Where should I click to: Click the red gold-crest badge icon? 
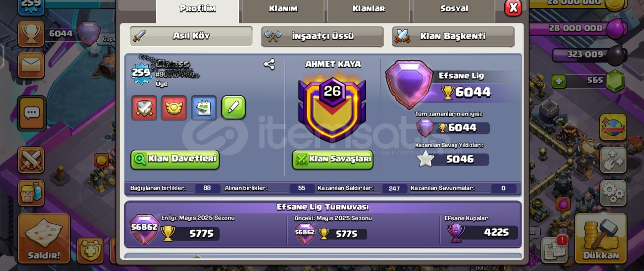pyautogui.click(x=174, y=108)
